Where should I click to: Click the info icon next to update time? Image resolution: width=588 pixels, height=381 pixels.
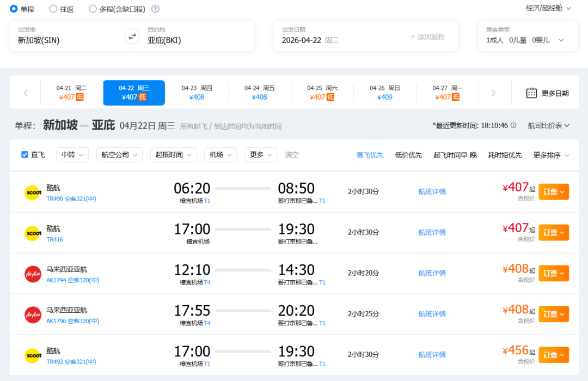(x=513, y=125)
